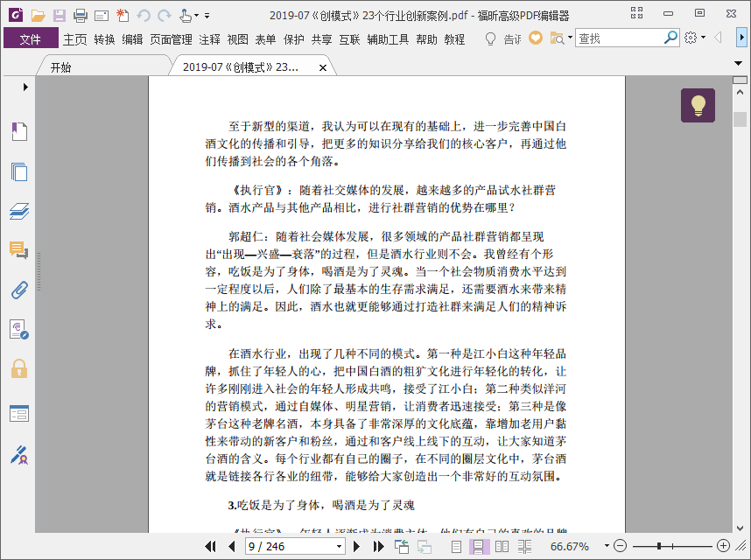Open the page thumbnails panel icon

(x=19, y=171)
